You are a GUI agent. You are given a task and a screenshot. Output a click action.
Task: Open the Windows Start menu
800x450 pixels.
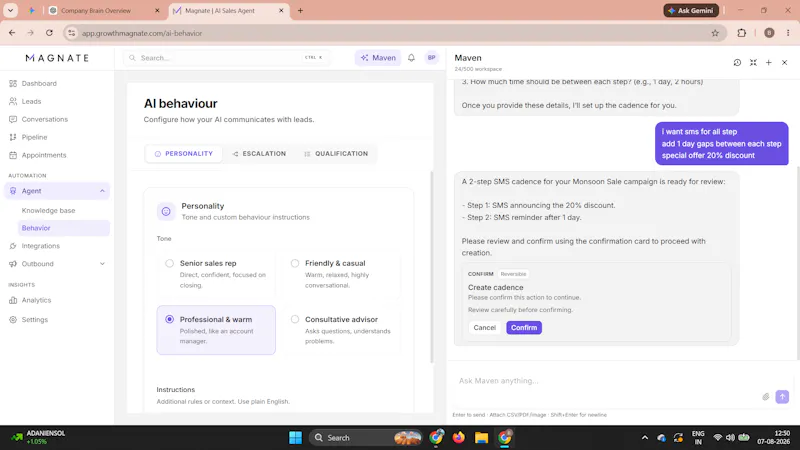point(295,437)
